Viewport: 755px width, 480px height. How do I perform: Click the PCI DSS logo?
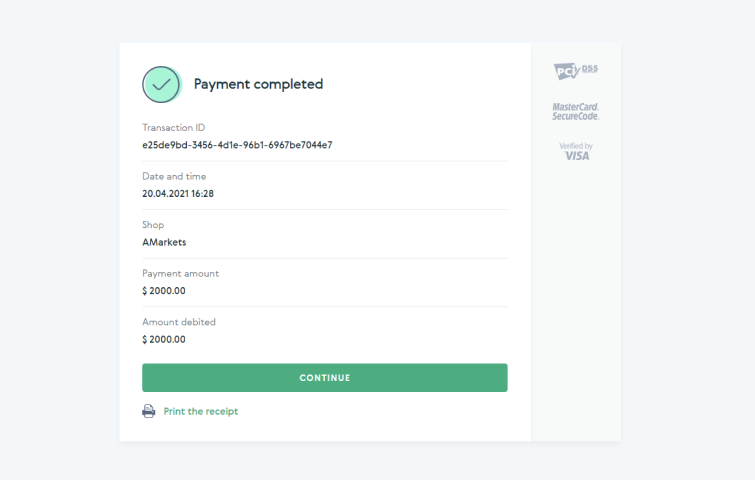pos(575,71)
